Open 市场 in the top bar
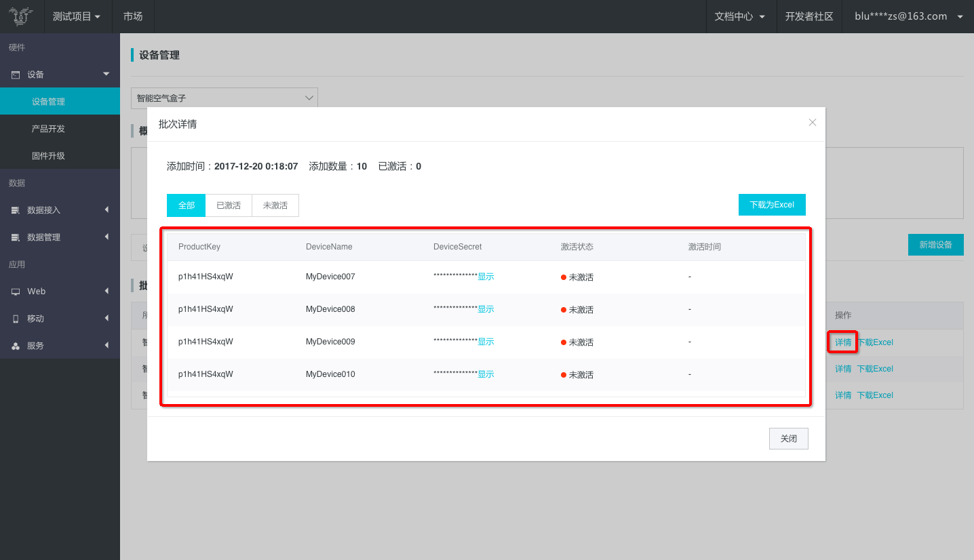The image size is (974, 560). (x=133, y=16)
